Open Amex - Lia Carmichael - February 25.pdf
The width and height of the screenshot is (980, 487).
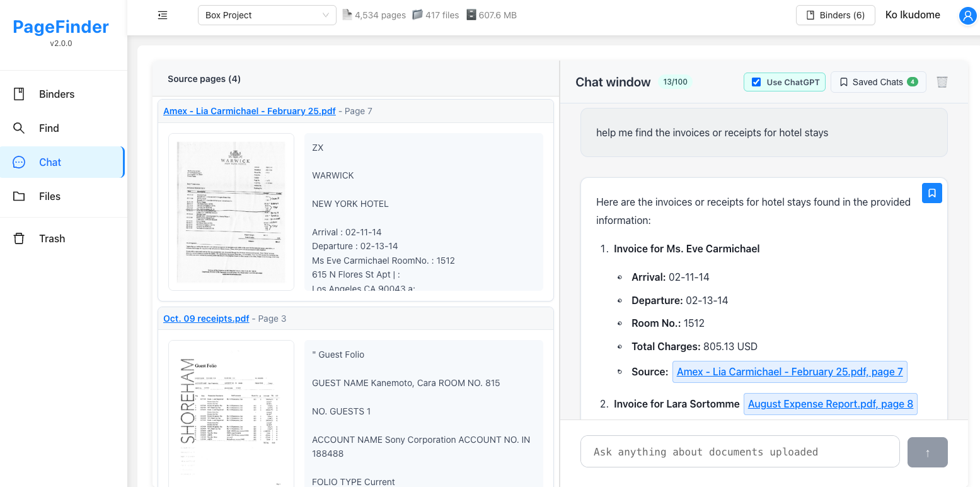pyautogui.click(x=249, y=111)
